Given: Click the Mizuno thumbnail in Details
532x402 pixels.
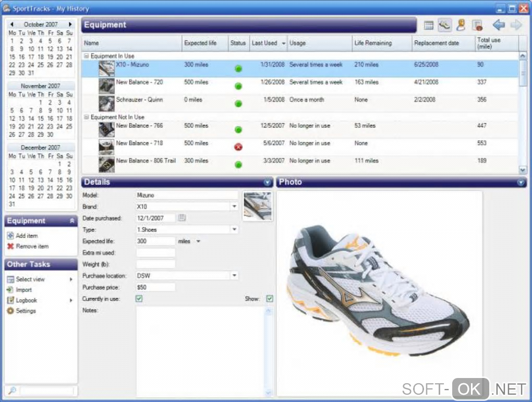Looking at the screenshot, I should 258,206.
